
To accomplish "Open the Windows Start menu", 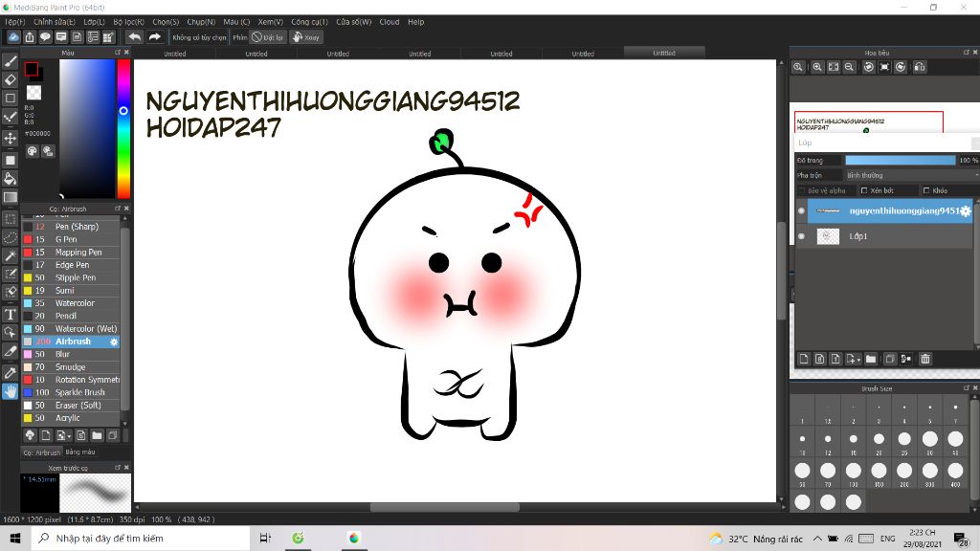I will tap(15, 538).
